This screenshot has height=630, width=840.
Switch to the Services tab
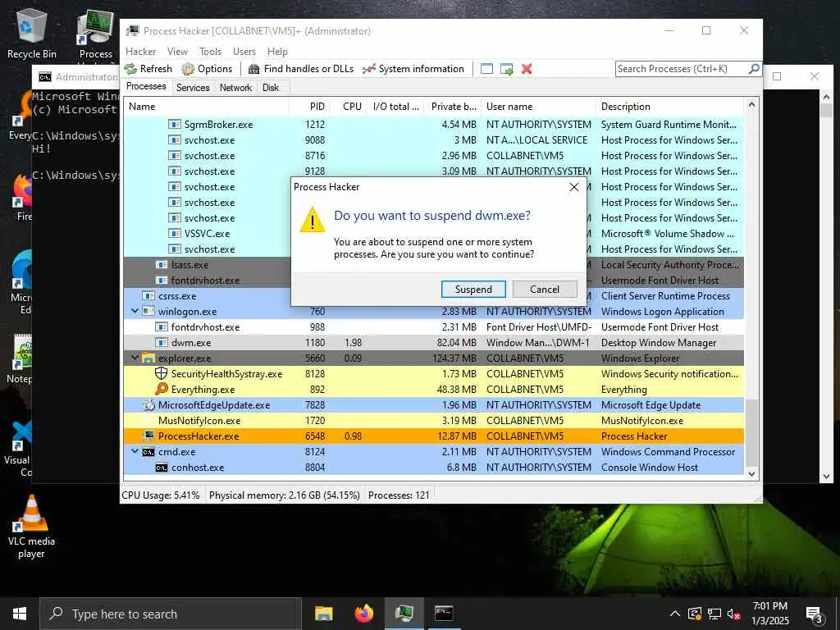[x=193, y=87]
